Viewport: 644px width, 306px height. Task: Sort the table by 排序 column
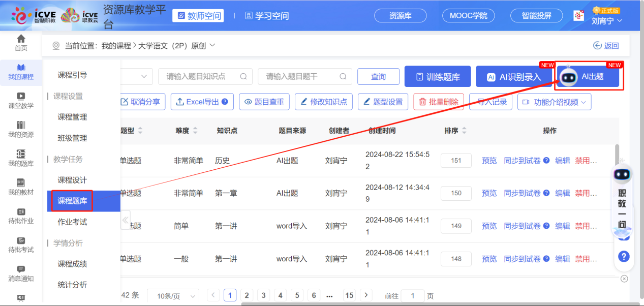click(x=464, y=131)
